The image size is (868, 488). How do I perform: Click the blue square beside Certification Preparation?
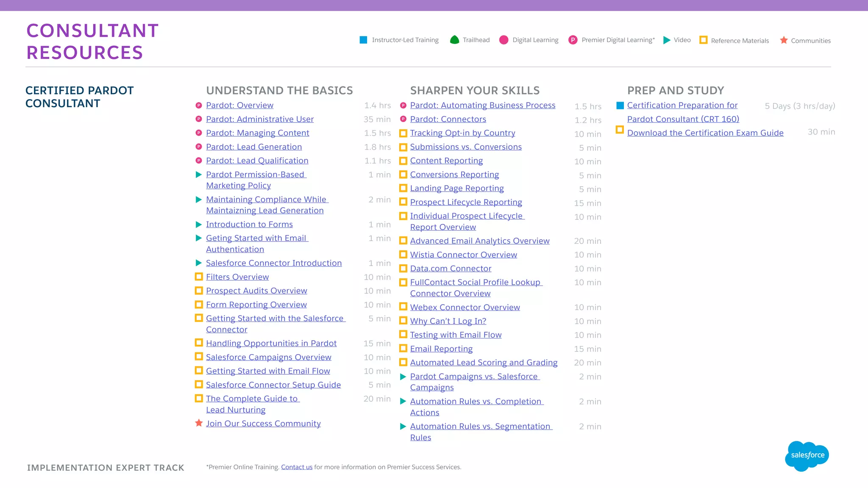(x=620, y=105)
